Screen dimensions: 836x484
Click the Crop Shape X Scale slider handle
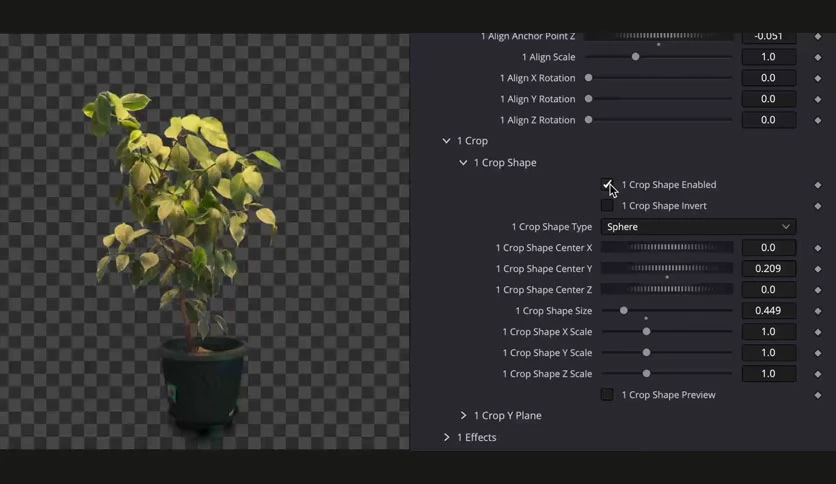point(646,332)
